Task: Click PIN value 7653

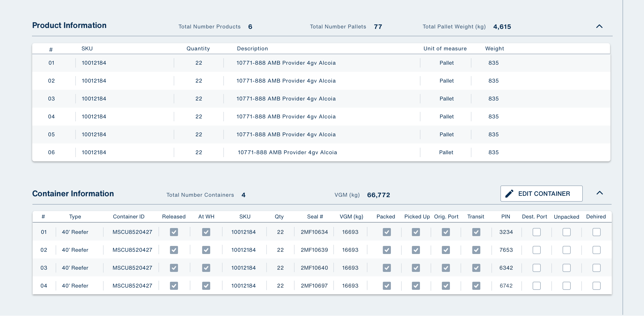Action: pyautogui.click(x=506, y=250)
